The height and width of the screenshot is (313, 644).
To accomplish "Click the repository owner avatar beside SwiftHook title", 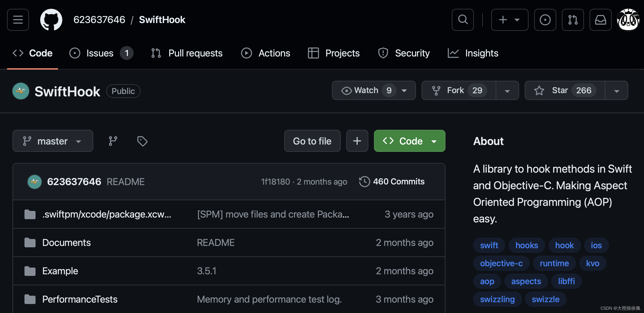I will click(21, 91).
